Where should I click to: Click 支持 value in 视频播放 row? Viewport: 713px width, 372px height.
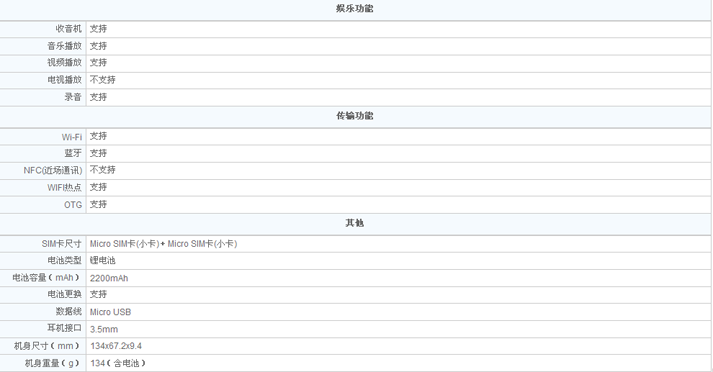(98, 62)
